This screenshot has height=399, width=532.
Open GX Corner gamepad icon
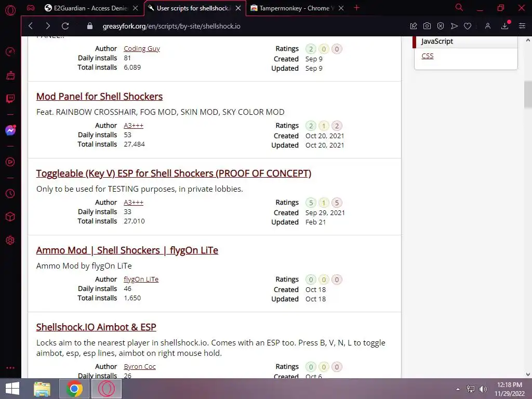coord(31,8)
